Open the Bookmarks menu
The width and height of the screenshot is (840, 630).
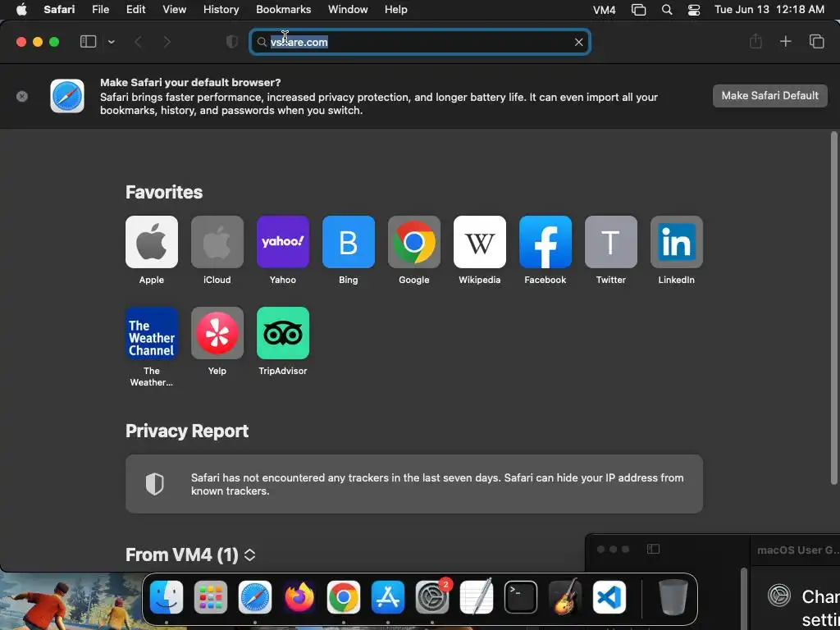pyautogui.click(x=283, y=10)
